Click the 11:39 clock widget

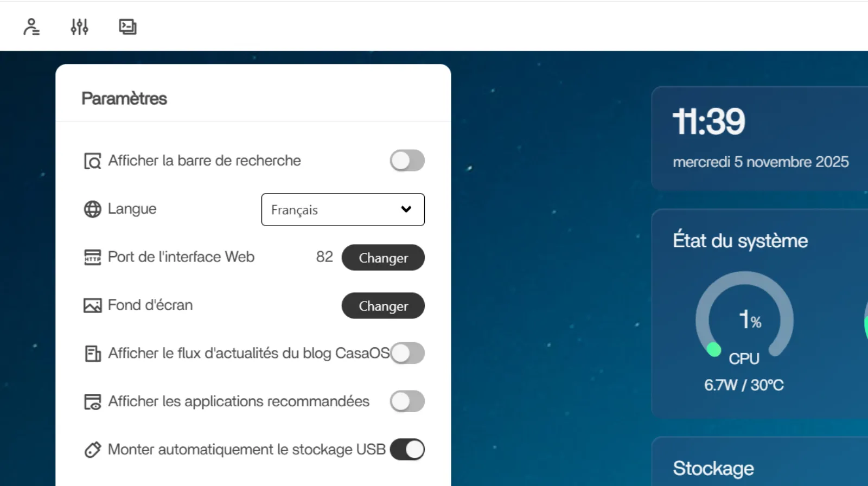(x=709, y=121)
